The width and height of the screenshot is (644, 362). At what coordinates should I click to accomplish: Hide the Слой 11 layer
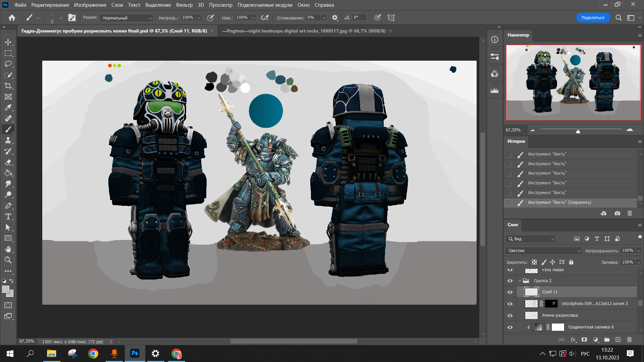pos(510,292)
